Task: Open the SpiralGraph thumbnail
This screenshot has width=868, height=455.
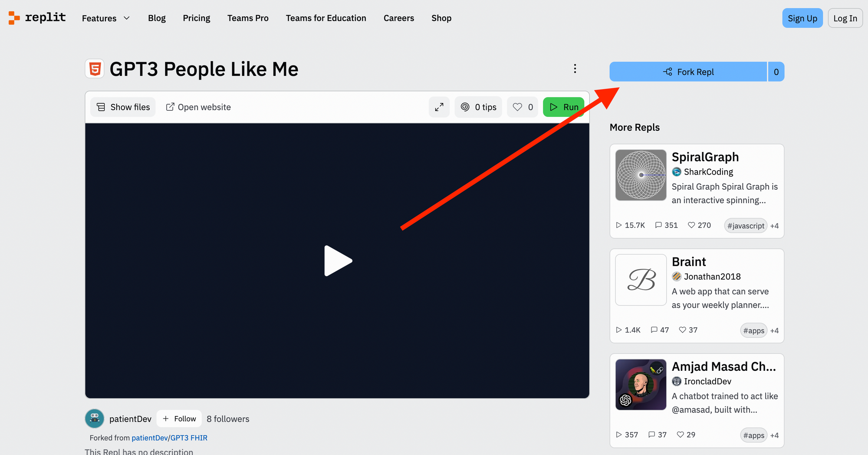Action: (x=641, y=175)
